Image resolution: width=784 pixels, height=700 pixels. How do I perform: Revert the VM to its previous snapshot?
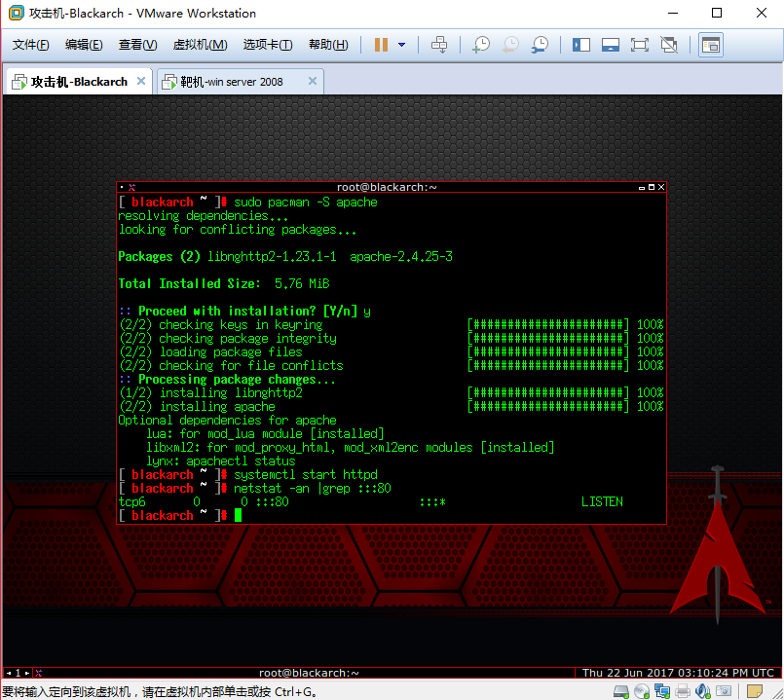[x=510, y=45]
